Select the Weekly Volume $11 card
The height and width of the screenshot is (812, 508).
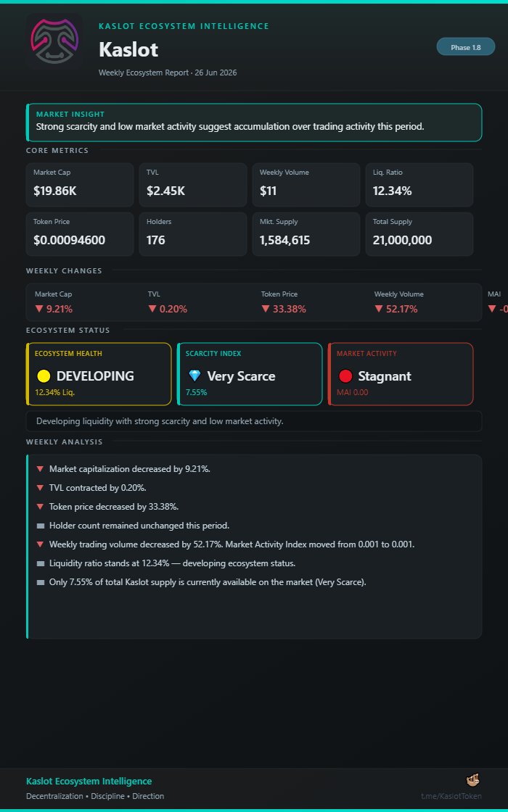point(306,185)
